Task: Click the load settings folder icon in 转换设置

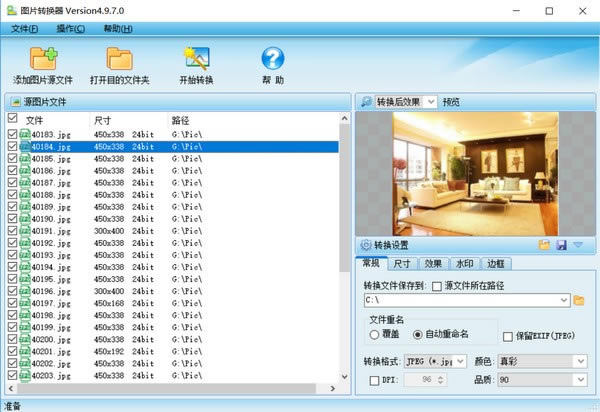Action: [x=544, y=245]
